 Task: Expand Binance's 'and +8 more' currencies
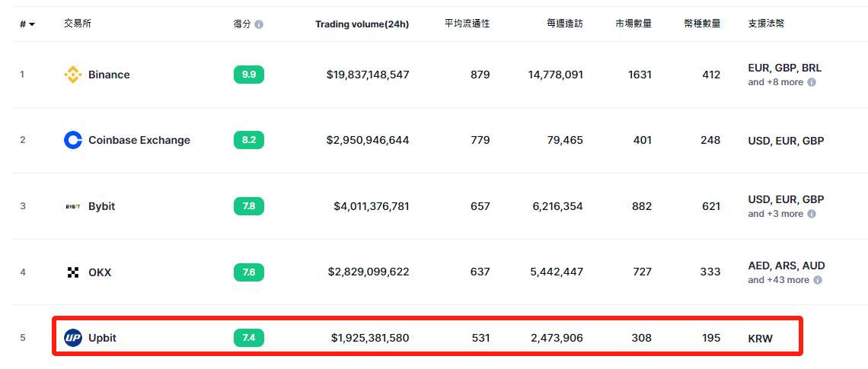(x=776, y=82)
